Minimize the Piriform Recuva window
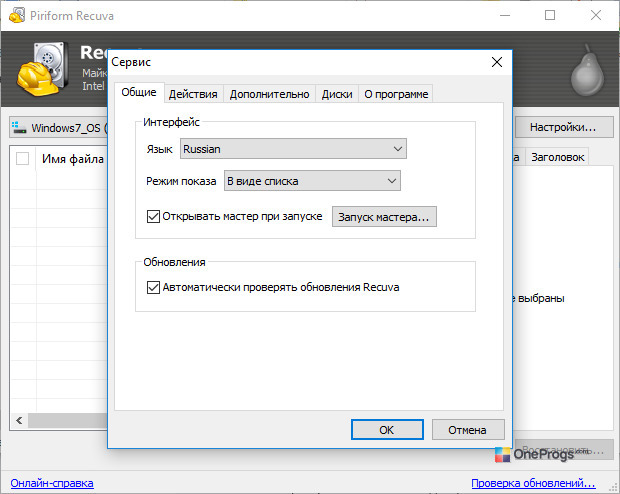The image size is (620, 494). 505,15
